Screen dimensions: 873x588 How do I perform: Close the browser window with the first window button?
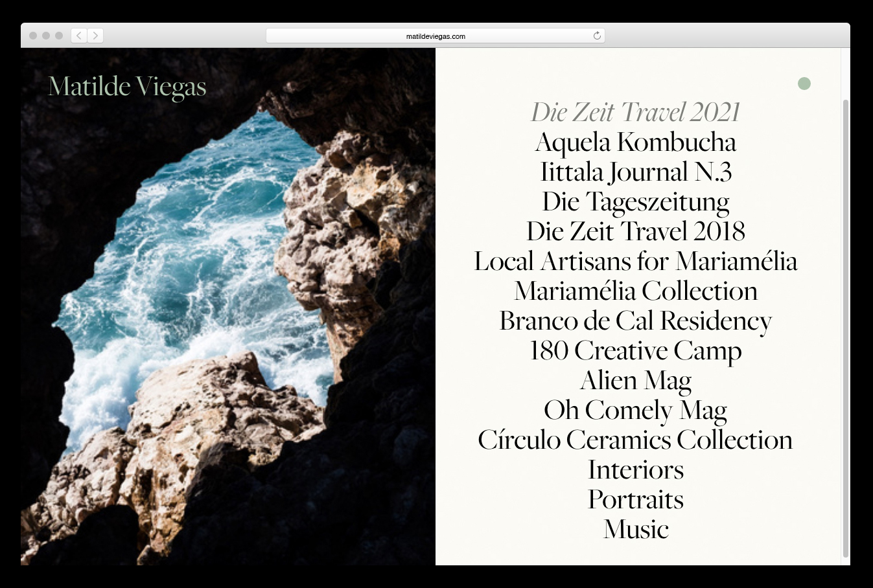point(33,36)
